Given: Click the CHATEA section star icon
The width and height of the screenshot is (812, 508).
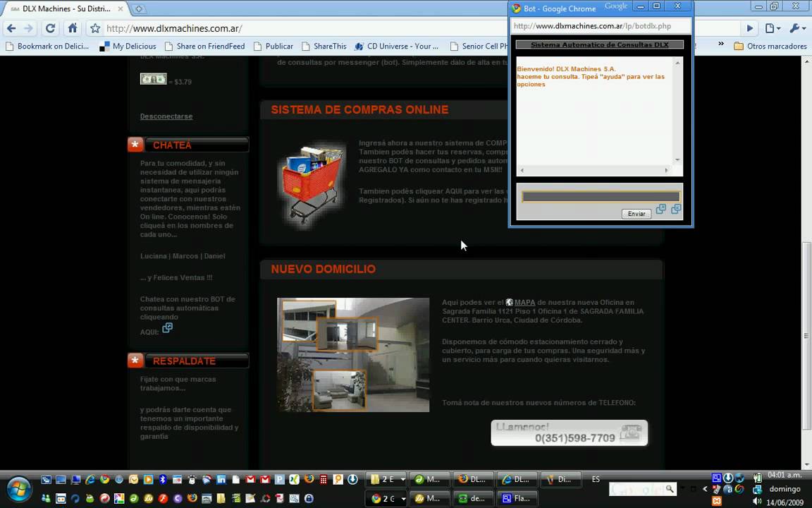Looking at the screenshot, I should pos(135,145).
